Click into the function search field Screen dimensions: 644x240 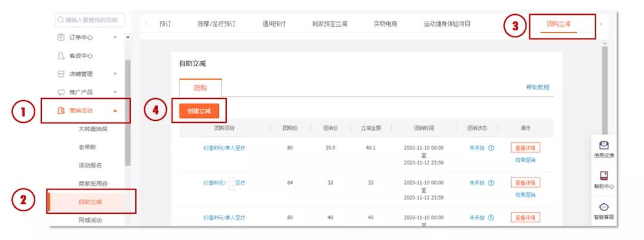(x=90, y=20)
